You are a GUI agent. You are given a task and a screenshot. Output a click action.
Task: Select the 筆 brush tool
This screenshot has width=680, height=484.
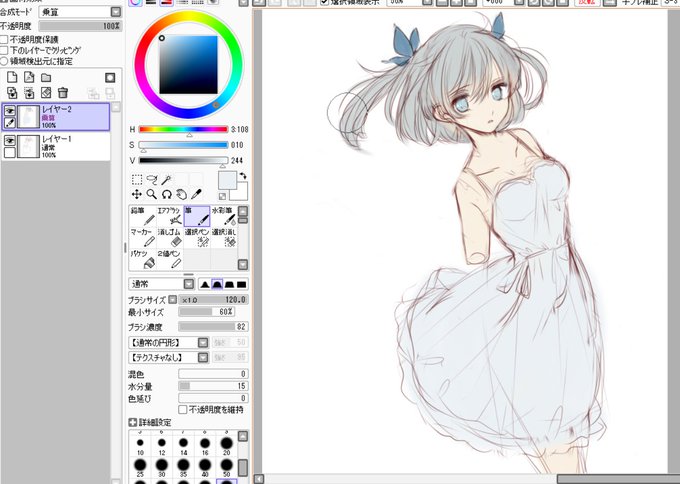click(197, 216)
